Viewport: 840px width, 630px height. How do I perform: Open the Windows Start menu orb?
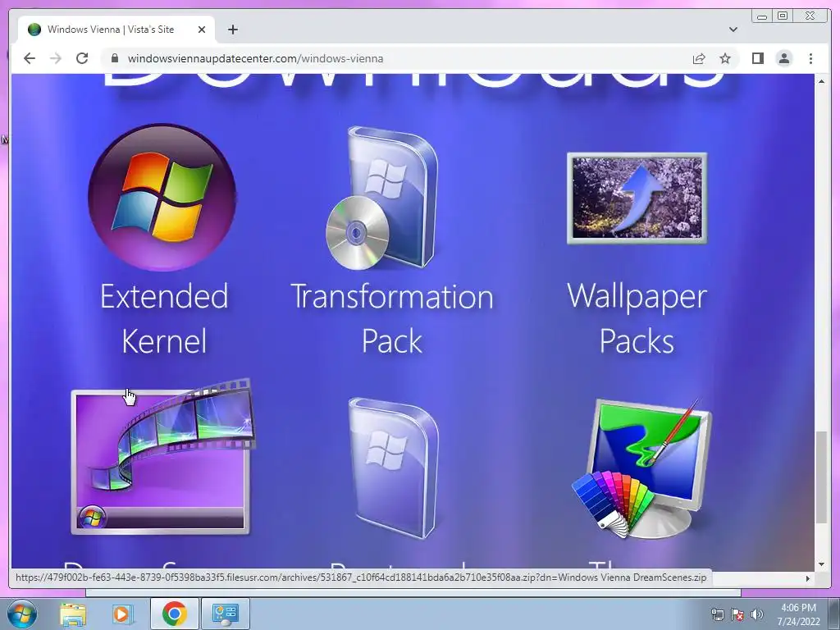click(x=22, y=614)
